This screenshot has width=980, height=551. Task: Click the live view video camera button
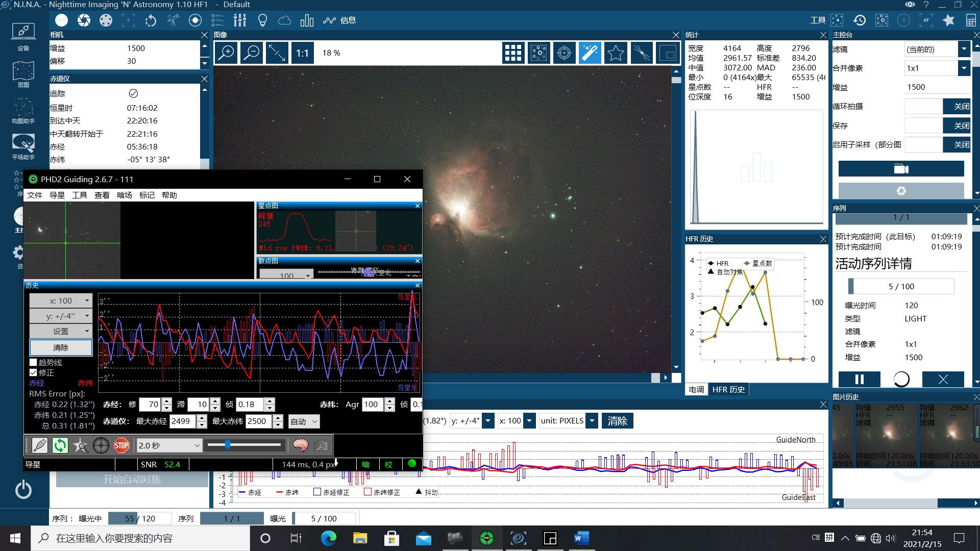pos(901,169)
